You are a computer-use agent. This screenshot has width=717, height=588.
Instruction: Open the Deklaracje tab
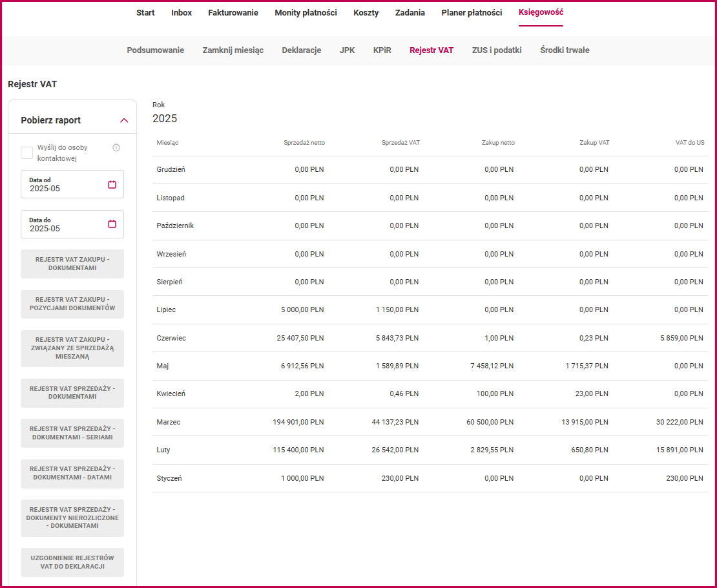tap(302, 50)
